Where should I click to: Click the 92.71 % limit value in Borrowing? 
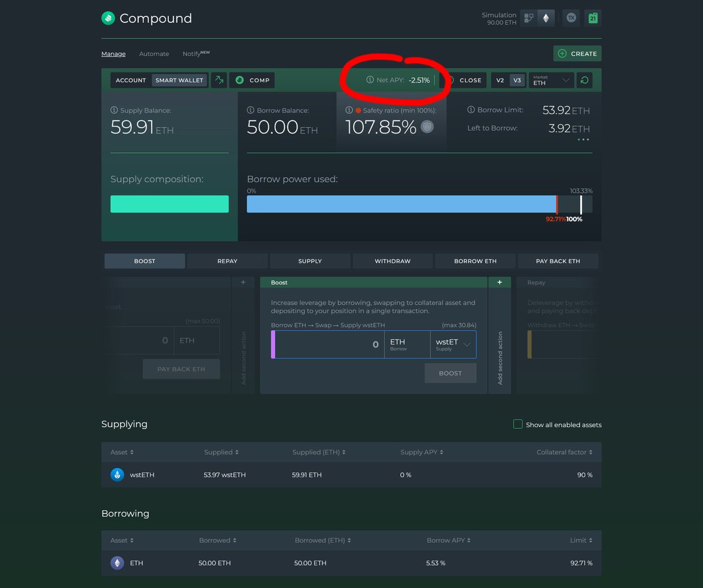(581, 563)
